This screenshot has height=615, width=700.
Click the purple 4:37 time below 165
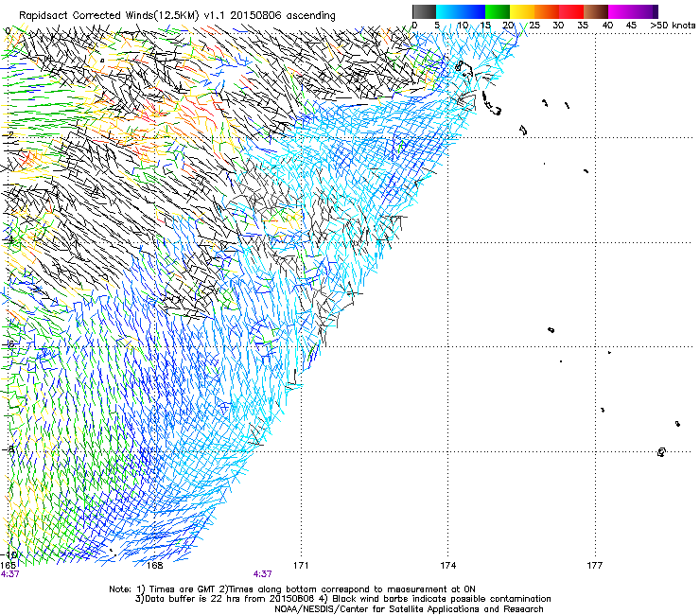point(9,574)
